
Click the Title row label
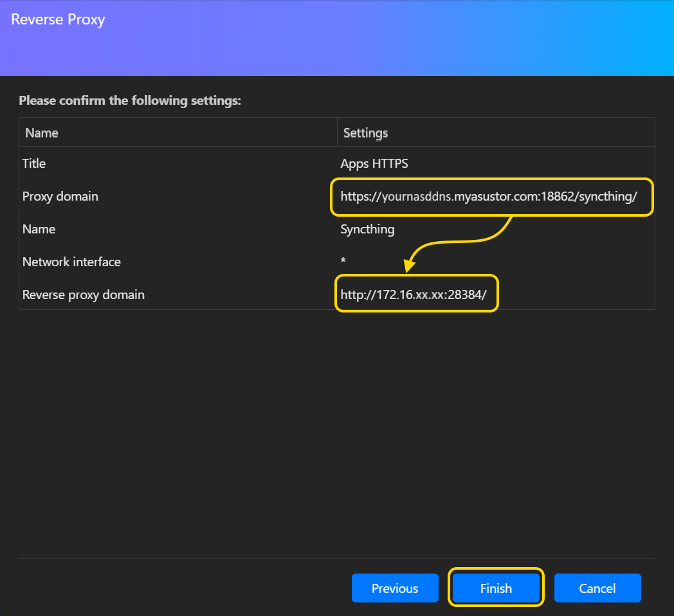(x=34, y=163)
